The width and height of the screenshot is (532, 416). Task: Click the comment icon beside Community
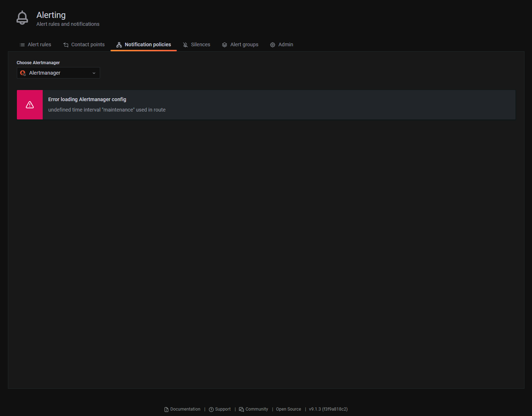pos(241,409)
